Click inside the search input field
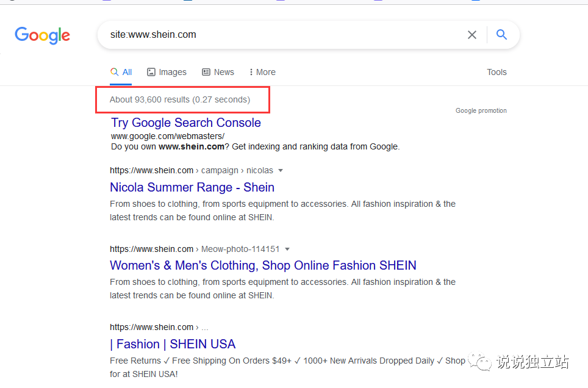 click(x=274, y=35)
